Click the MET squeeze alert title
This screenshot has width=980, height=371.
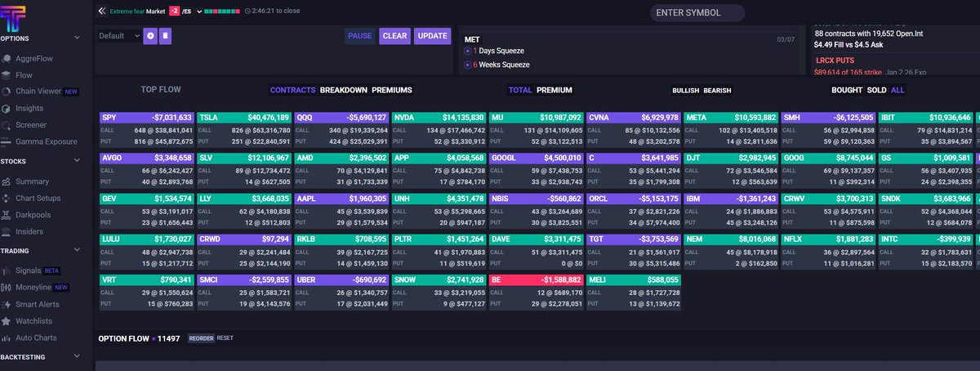tap(472, 39)
